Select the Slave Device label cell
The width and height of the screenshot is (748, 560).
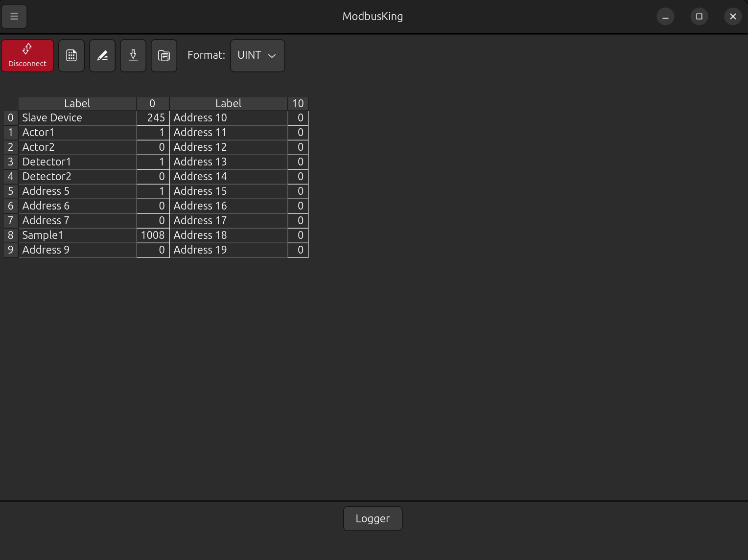[77, 118]
